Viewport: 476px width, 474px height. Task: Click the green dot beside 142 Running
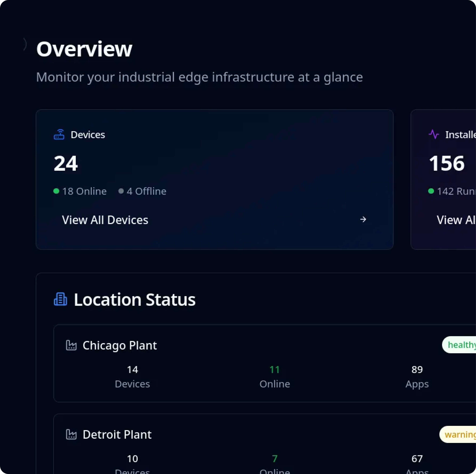tap(431, 191)
